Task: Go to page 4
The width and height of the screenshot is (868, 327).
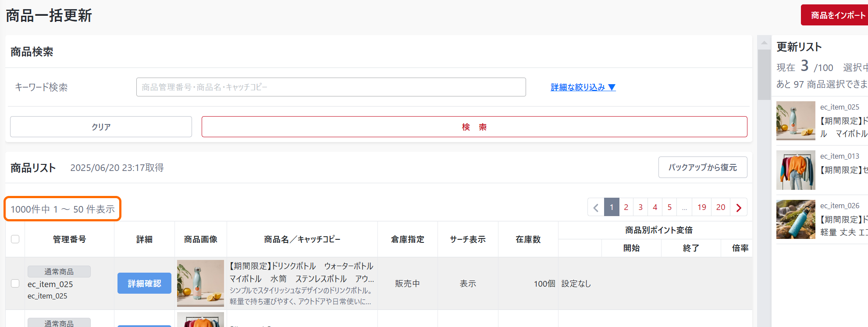Action: click(x=655, y=207)
